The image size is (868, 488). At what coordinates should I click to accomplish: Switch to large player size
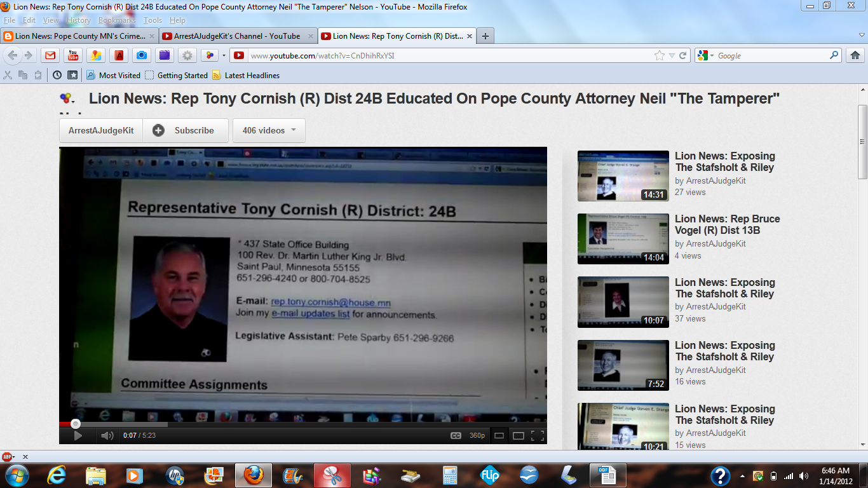519,436
